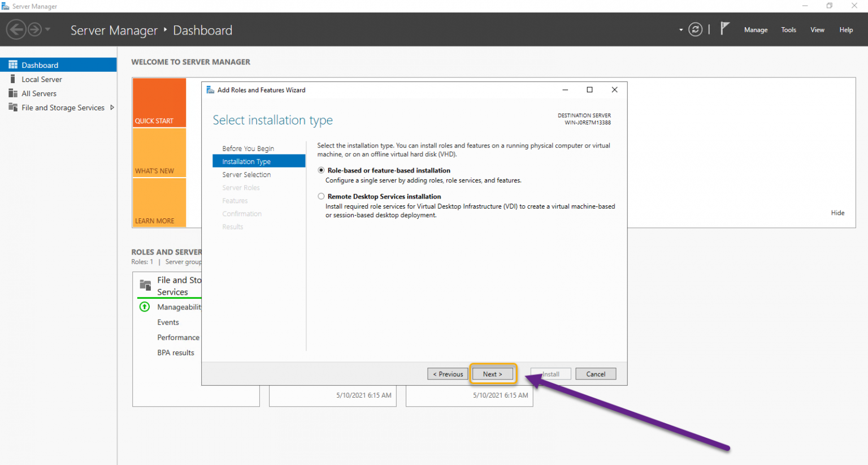This screenshot has width=868, height=465.
Task: Hide the welcome panel via Hide link
Action: coord(837,213)
